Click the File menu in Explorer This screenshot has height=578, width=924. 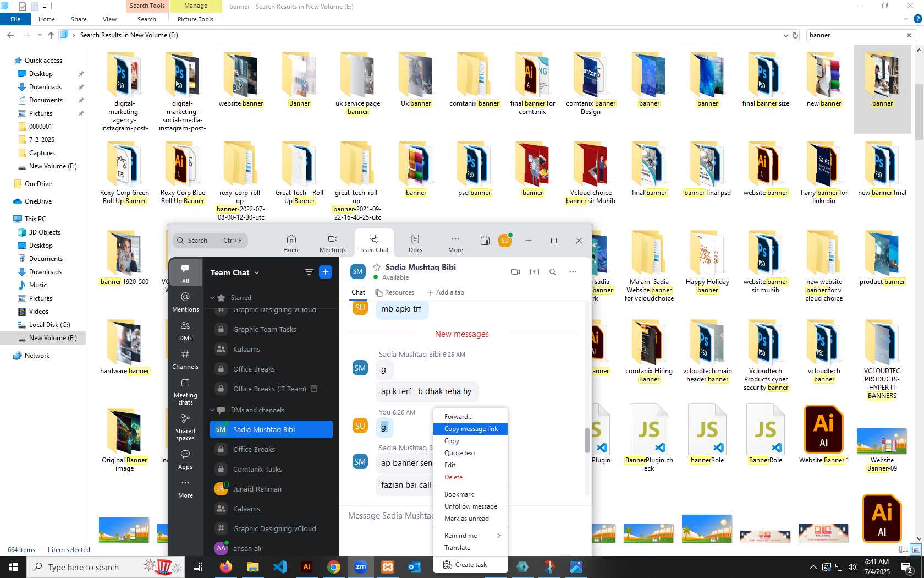pyautogui.click(x=15, y=19)
